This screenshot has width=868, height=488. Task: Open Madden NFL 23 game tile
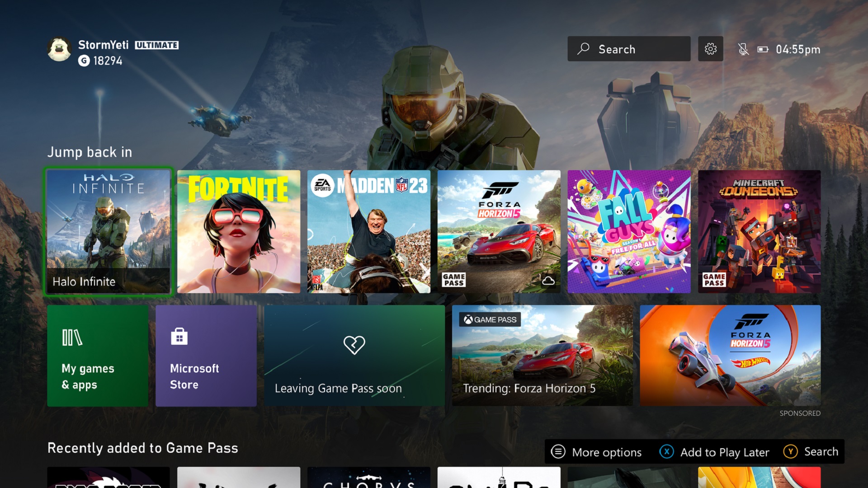(x=369, y=231)
